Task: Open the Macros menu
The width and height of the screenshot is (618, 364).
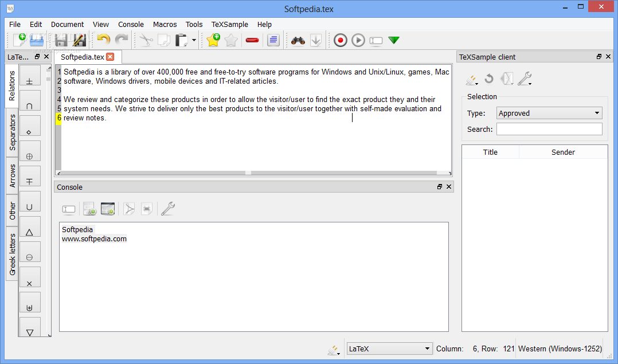Action: (165, 25)
